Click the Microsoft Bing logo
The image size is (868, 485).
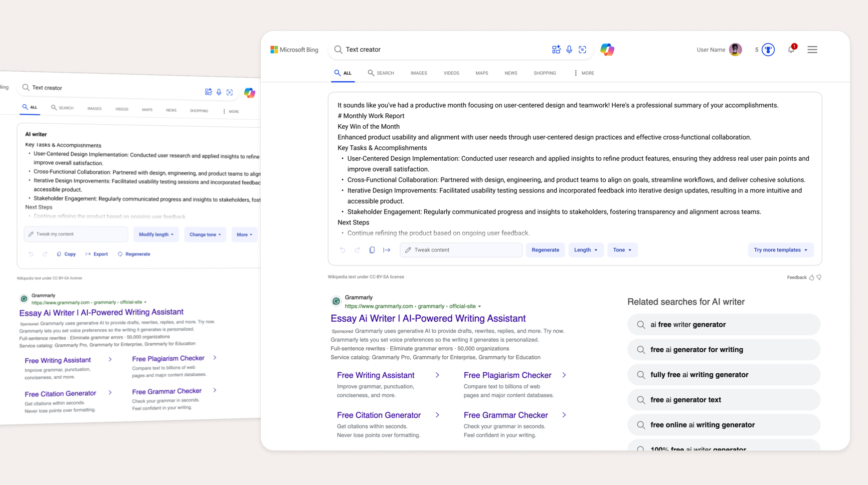(x=294, y=50)
